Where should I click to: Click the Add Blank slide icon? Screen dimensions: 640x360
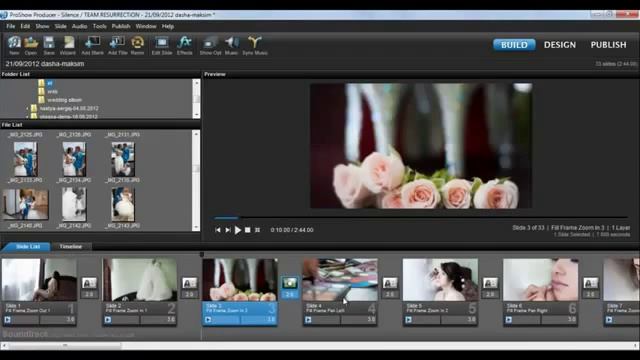click(x=92, y=45)
